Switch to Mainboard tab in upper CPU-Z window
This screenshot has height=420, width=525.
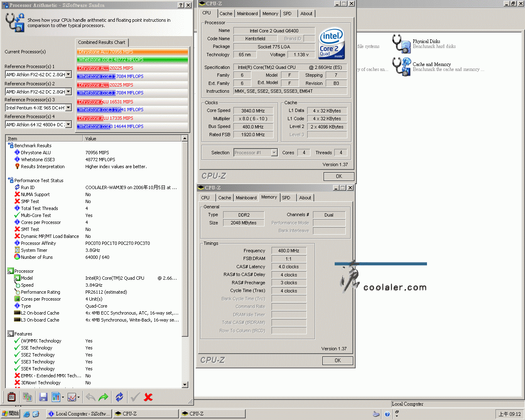[x=247, y=14]
